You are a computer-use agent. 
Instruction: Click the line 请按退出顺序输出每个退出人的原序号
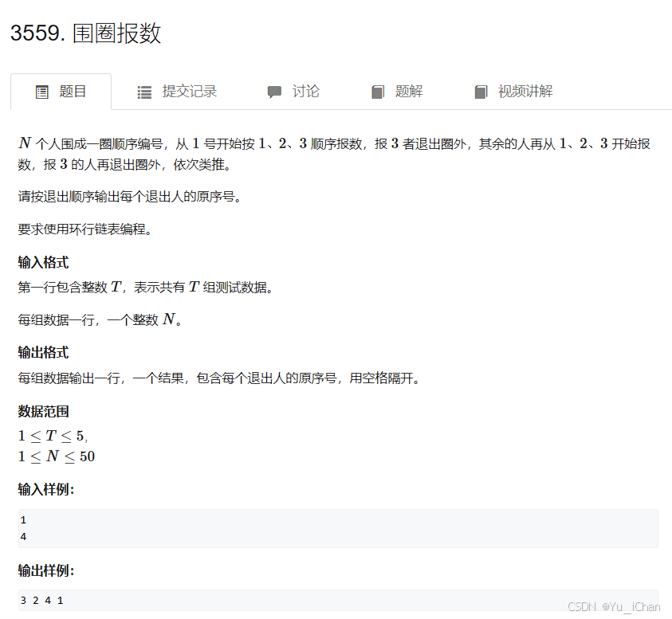coord(129,197)
